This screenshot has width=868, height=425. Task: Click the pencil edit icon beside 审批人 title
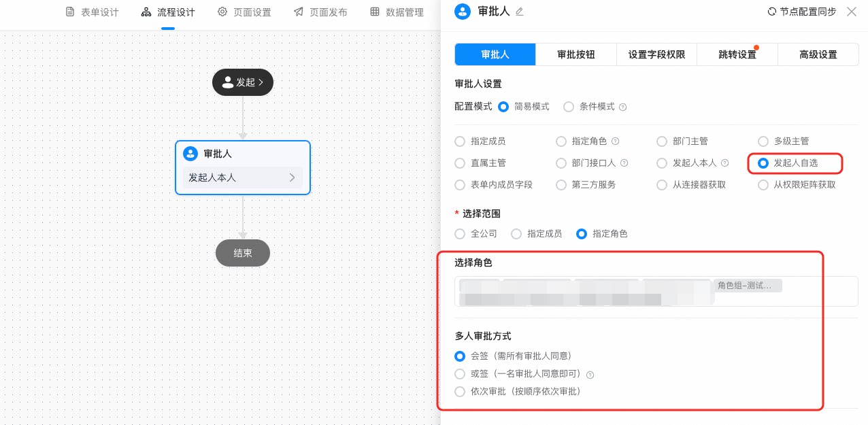(520, 12)
